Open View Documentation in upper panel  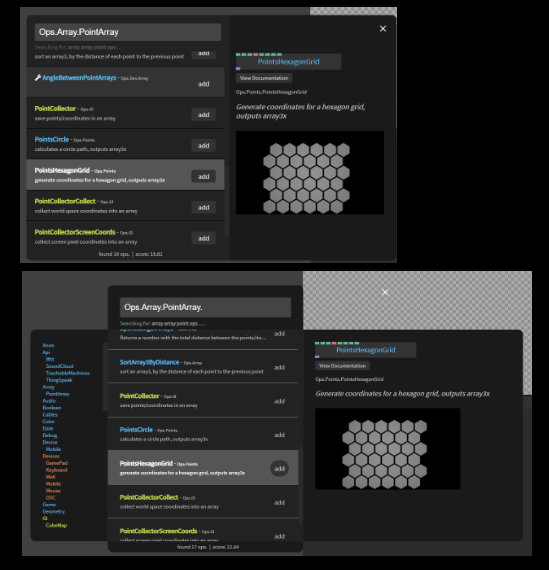click(264, 78)
